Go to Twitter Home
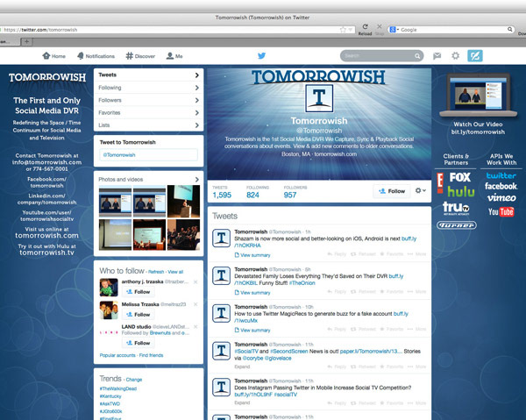The image size is (526, 420). (x=53, y=56)
